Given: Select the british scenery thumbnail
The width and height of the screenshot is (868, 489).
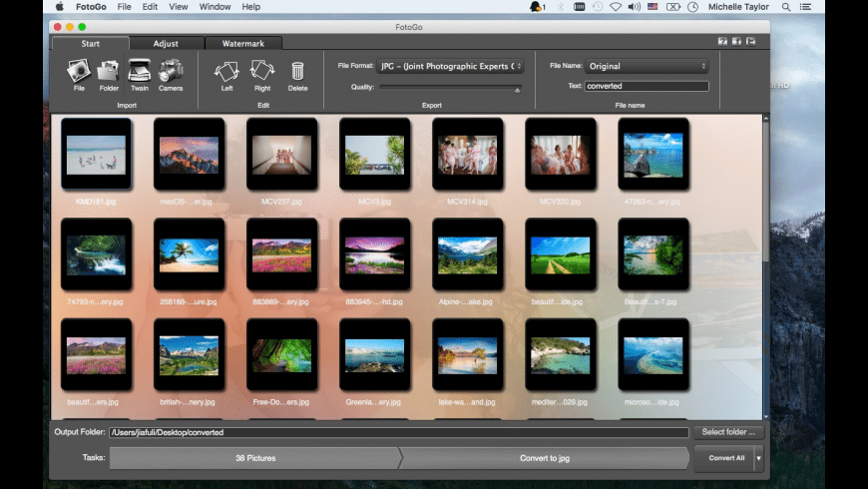Looking at the screenshot, I should point(189,355).
